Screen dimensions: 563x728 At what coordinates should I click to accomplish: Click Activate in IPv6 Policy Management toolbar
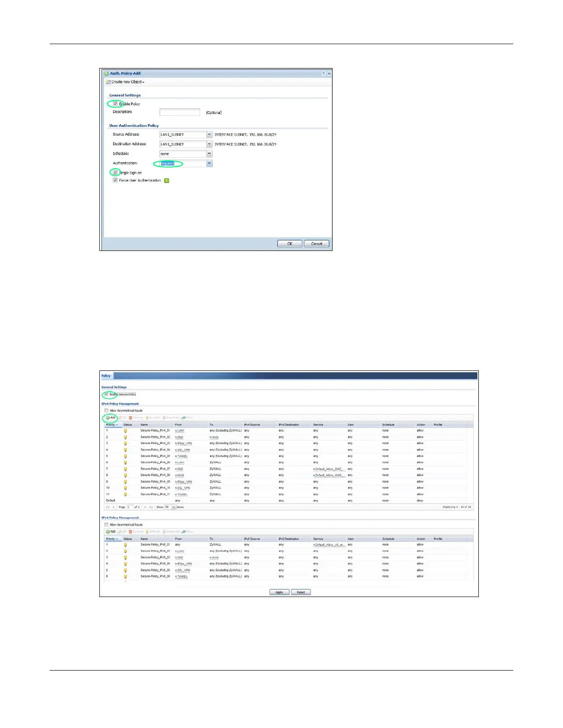click(153, 532)
